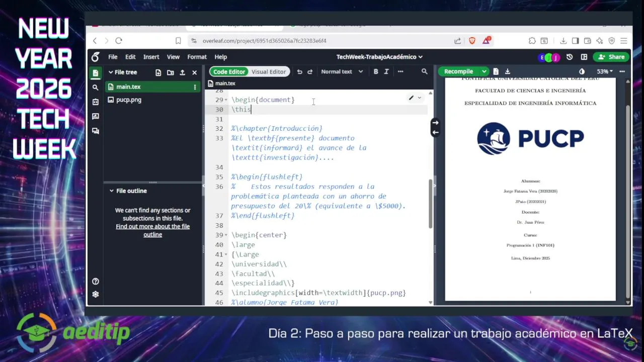Viewport: 644px width, 362px height.
Task: Close the file tree panel
Action: [194, 72]
